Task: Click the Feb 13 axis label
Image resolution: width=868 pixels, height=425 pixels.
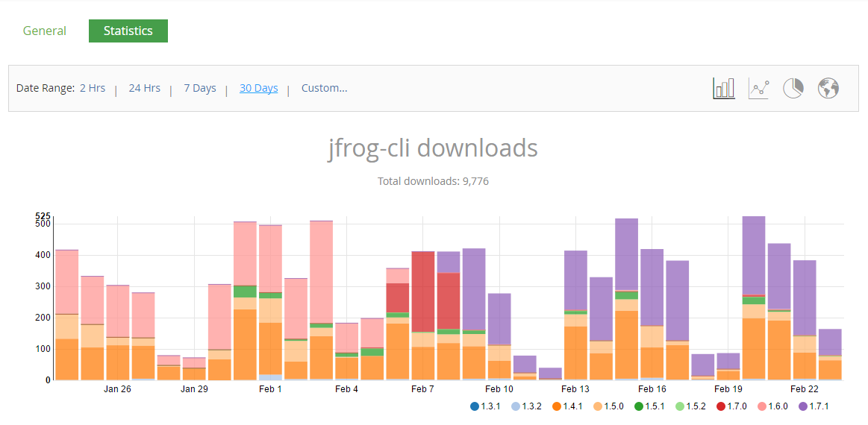Action: tap(575, 389)
